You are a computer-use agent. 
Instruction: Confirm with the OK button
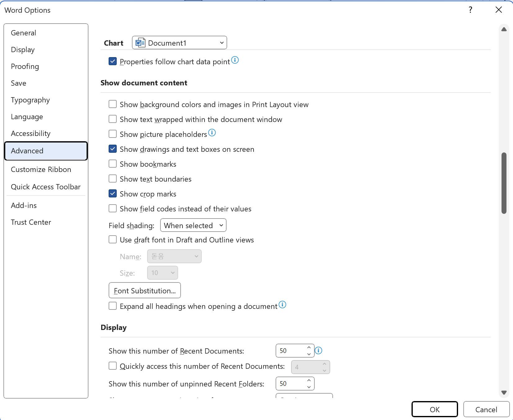[x=434, y=409]
